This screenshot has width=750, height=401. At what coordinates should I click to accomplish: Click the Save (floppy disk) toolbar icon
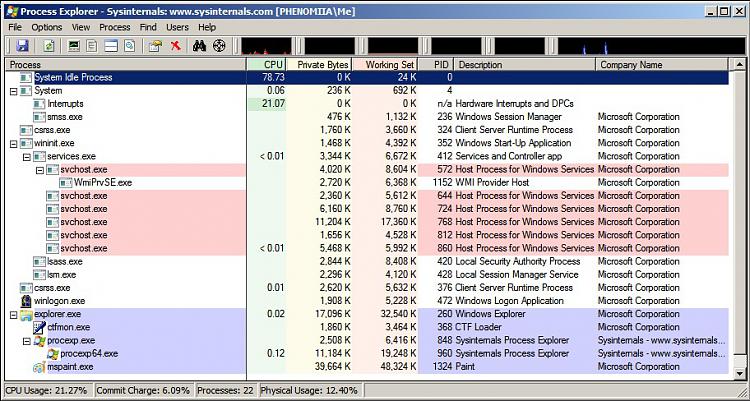click(x=22, y=46)
